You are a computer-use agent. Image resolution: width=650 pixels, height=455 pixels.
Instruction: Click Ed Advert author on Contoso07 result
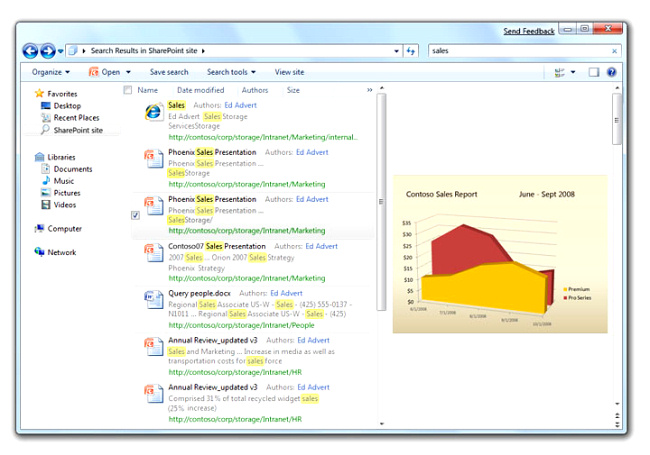tap(322, 246)
